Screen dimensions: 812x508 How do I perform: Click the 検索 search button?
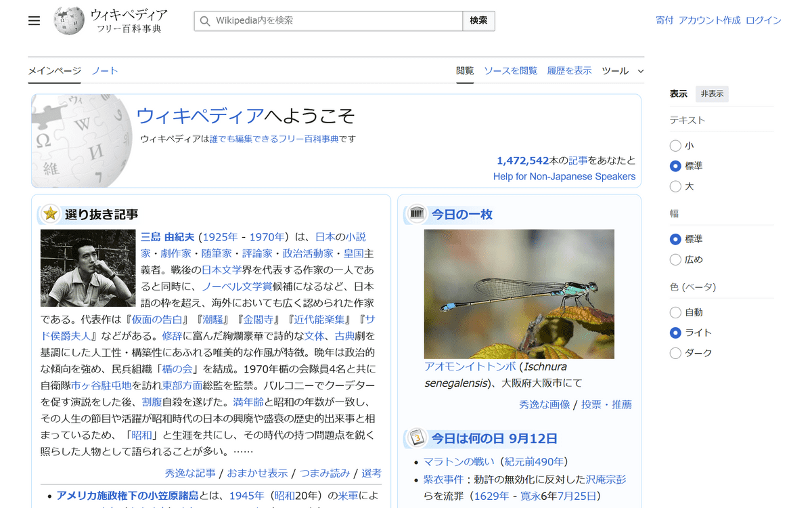click(478, 21)
